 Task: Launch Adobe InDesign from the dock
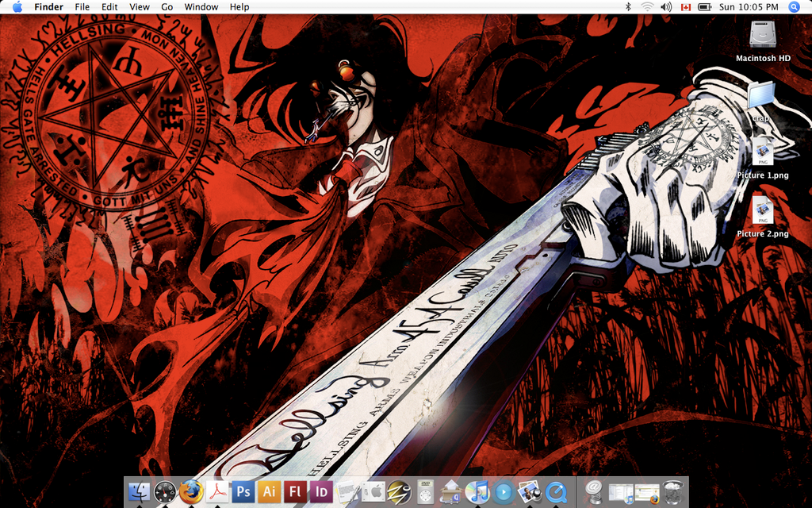321,492
